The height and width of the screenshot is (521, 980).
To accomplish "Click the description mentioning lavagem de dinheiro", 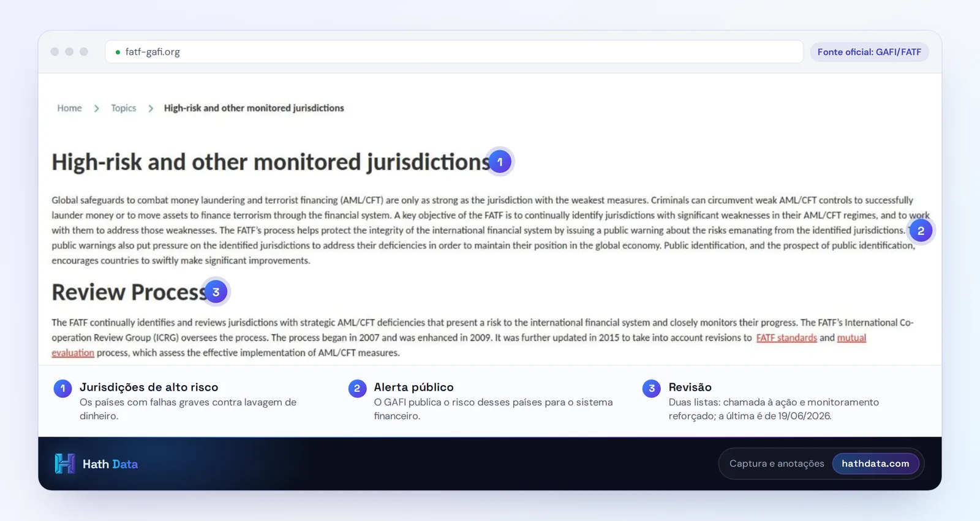I will click(188, 409).
